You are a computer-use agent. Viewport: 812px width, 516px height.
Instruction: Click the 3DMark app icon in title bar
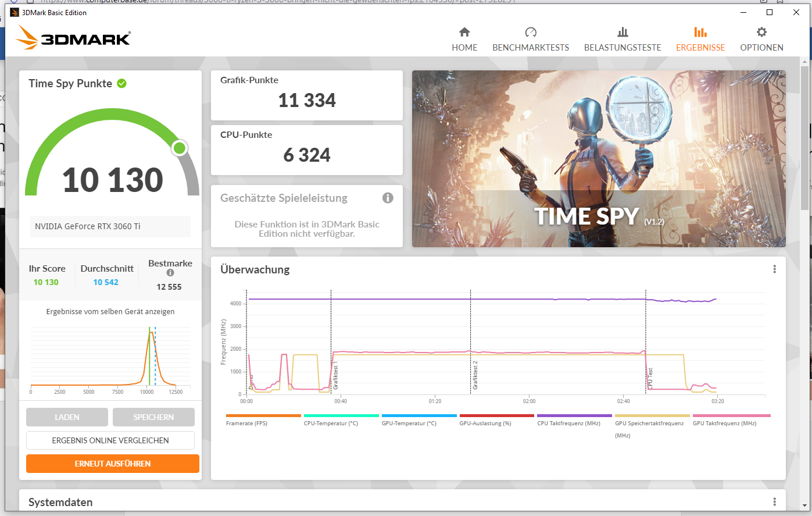pos(15,12)
